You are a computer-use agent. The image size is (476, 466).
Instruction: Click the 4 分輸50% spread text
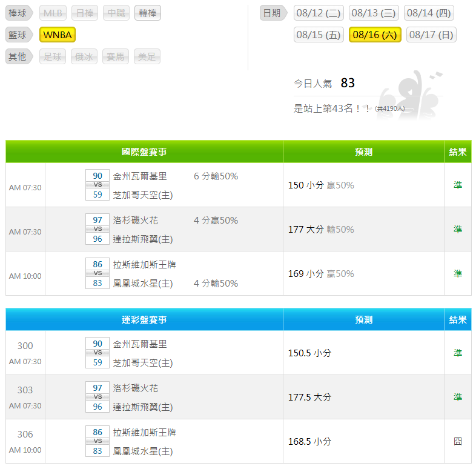pos(216,284)
